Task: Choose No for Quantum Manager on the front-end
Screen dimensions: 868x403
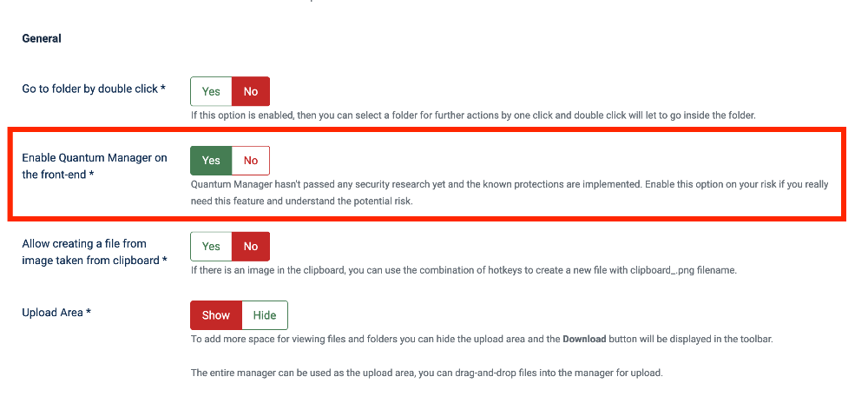Action: (251, 160)
